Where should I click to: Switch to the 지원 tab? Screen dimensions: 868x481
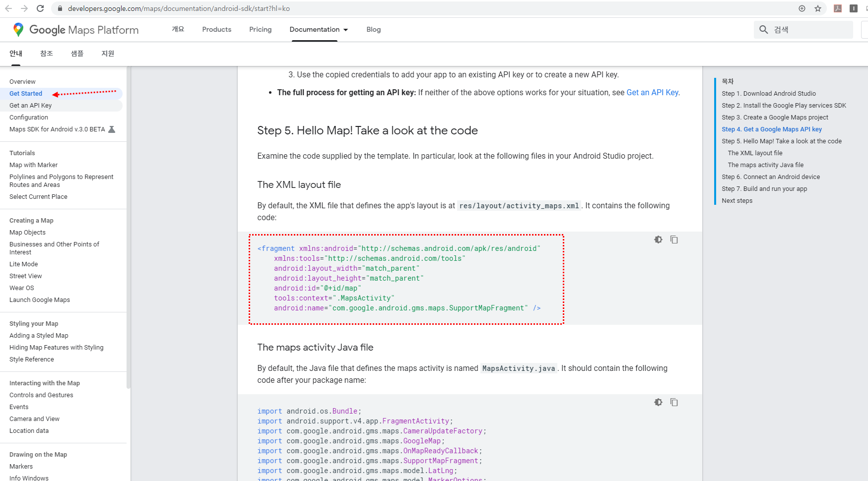click(x=108, y=54)
